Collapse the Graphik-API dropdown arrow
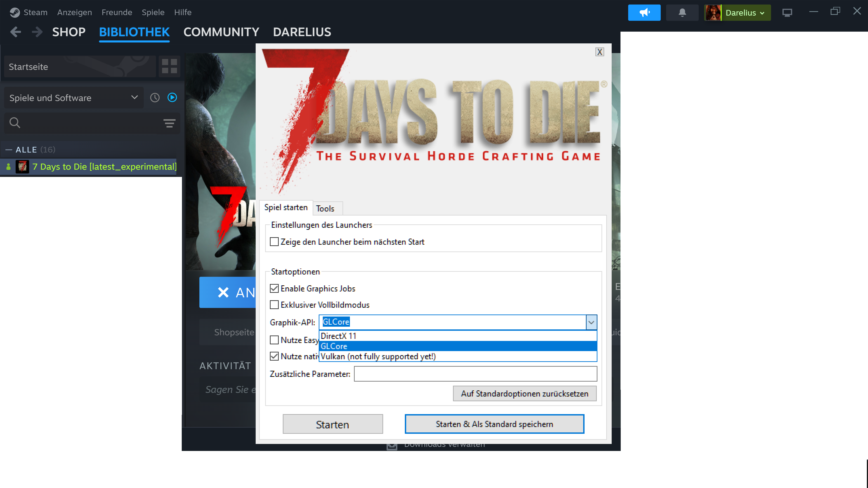 click(591, 322)
